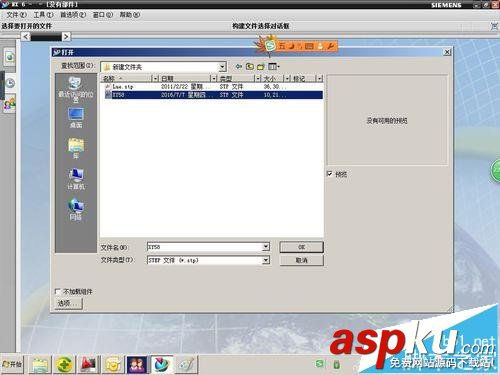The height and width of the screenshot is (375, 500).
Task: Open the 网络 network shortcut
Action: tap(76, 209)
